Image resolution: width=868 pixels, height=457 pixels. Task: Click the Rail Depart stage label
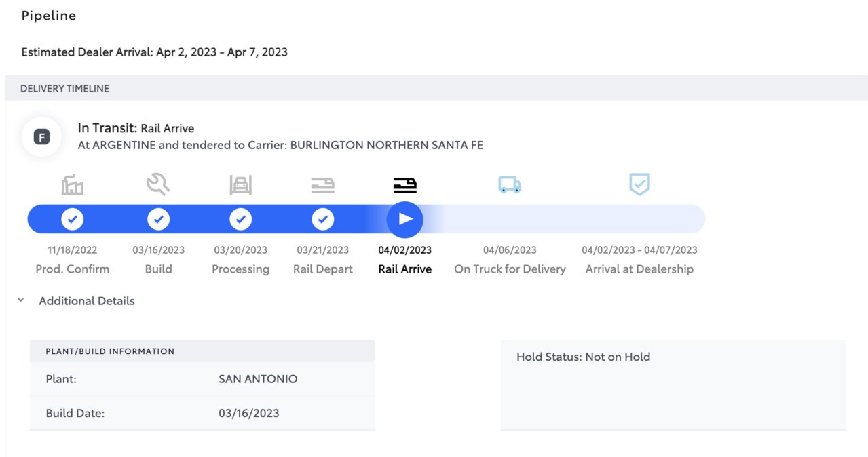click(323, 269)
